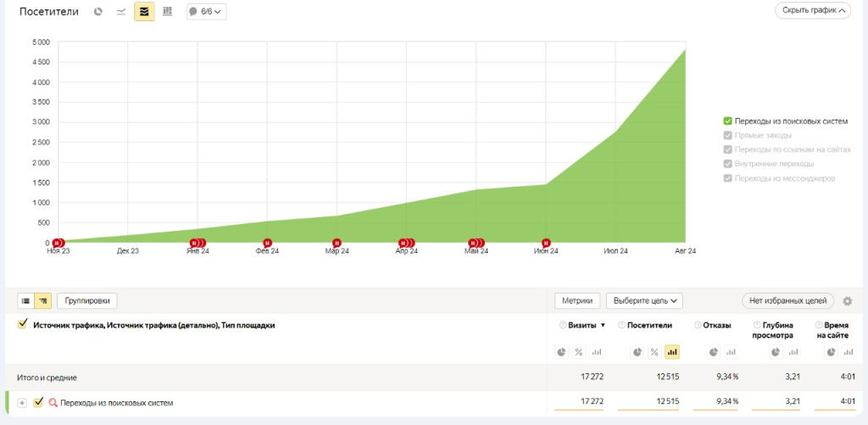
Task: Open the Выберите цель dropdown
Action: coord(644,301)
